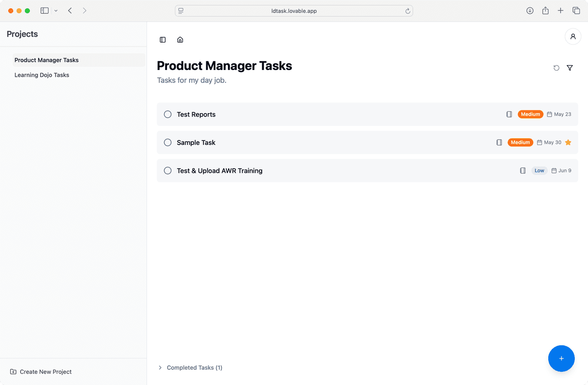Toggle the in-app sidebar panel icon
Image resolution: width=588 pixels, height=385 pixels.
[x=163, y=40]
